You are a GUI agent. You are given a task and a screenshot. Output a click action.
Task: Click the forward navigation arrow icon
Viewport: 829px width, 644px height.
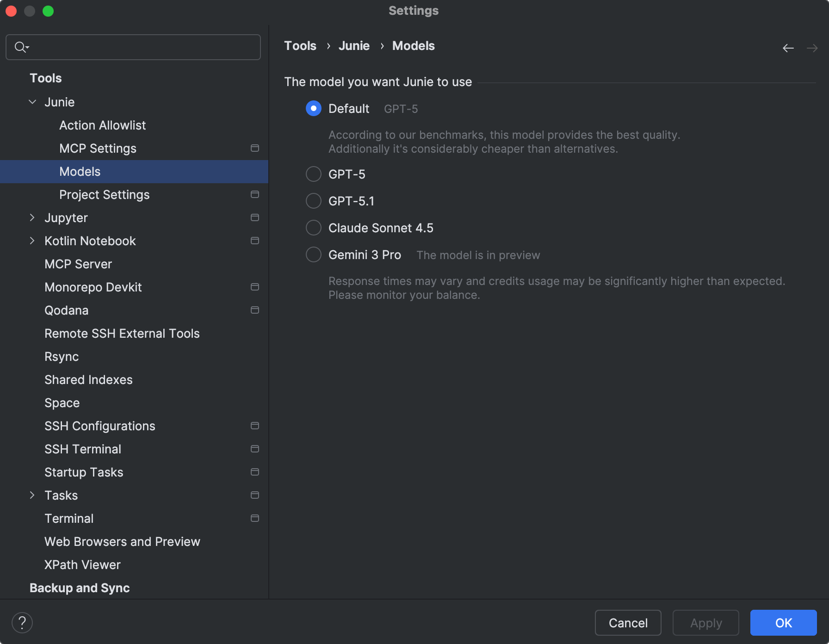coord(812,48)
